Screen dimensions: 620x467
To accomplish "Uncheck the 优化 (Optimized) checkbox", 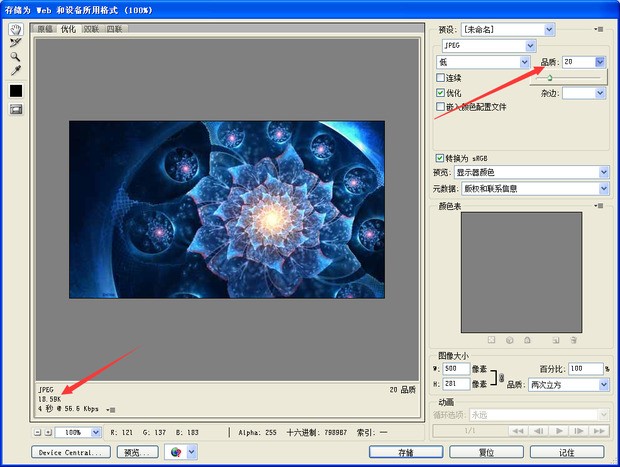I will tap(441, 92).
